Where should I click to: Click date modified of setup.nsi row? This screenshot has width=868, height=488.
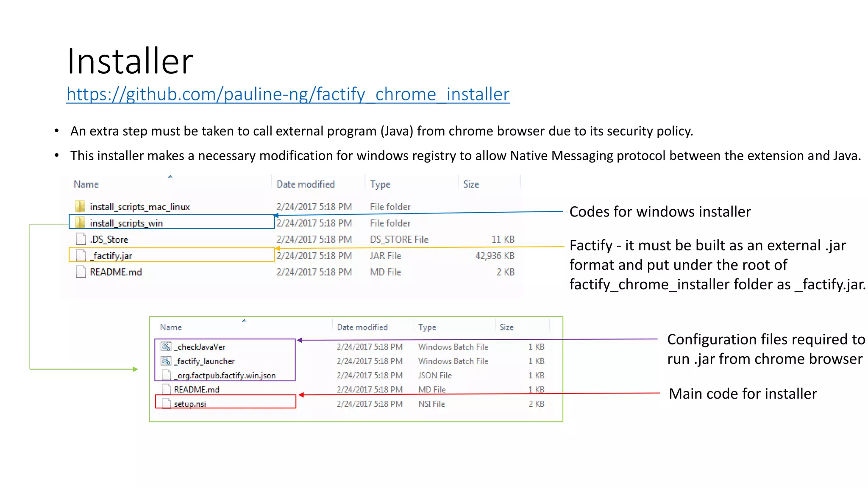pyautogui.click(x=370, y=404)
